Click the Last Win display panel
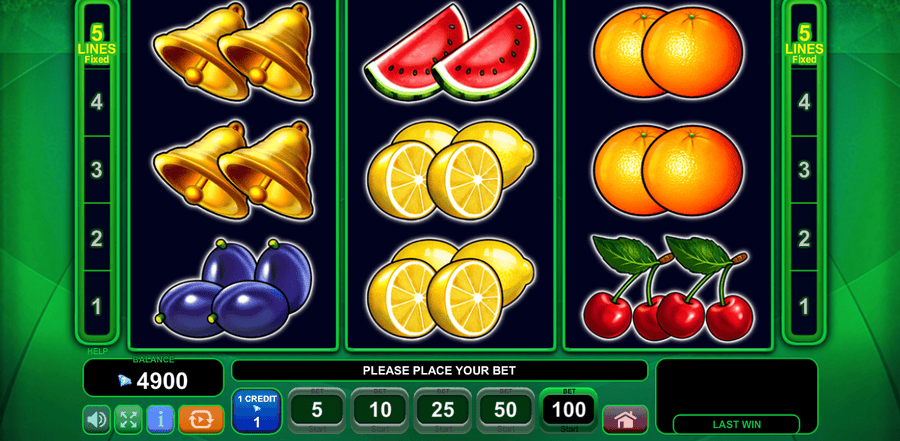This screenshot has height=441, width=900. pos(736,396)
